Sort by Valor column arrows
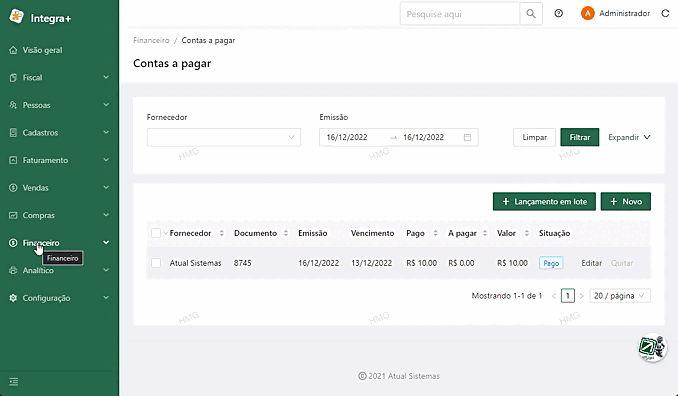678x396 pixels. [x=526, y=233]
